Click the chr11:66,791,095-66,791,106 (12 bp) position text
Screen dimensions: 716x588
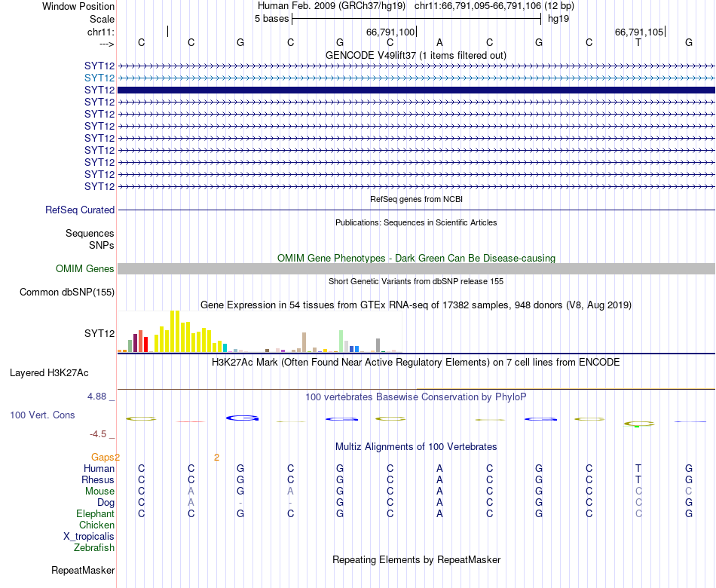click(494, 6)
